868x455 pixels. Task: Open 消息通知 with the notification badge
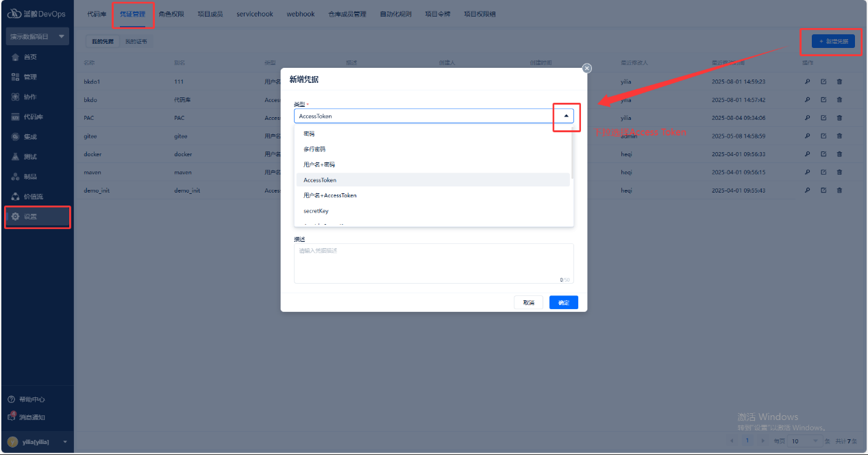[x=11, y=417]
